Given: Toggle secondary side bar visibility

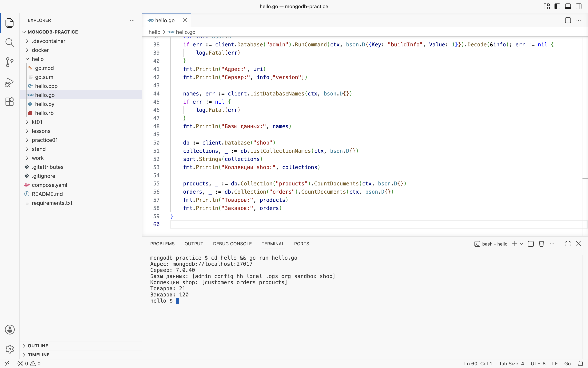Looking at the screenshot, I should (x=579, y=6).
